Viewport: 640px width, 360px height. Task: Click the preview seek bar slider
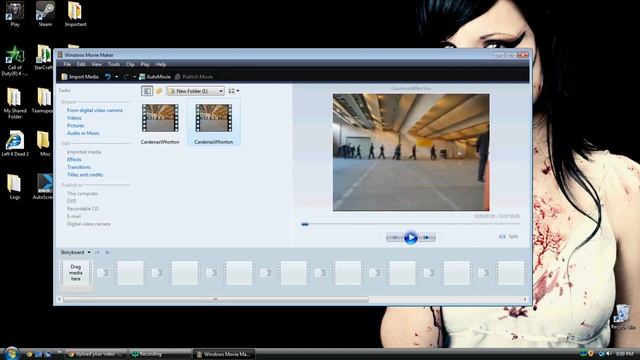click(x=305, y=224)
